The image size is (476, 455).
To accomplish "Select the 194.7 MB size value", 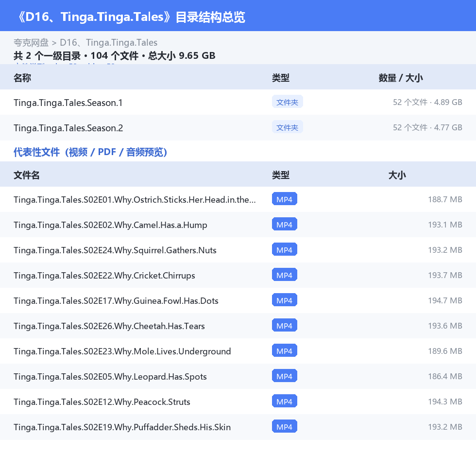I will tap(445, 300).
